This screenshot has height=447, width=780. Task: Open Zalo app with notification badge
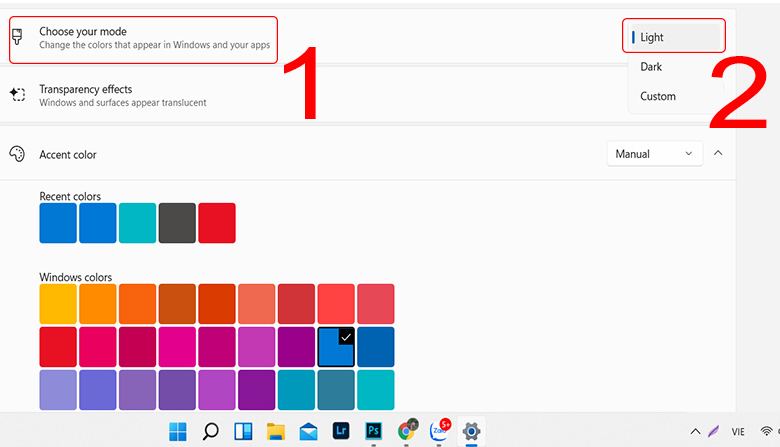pyautogui.click(x=440, y=430)
